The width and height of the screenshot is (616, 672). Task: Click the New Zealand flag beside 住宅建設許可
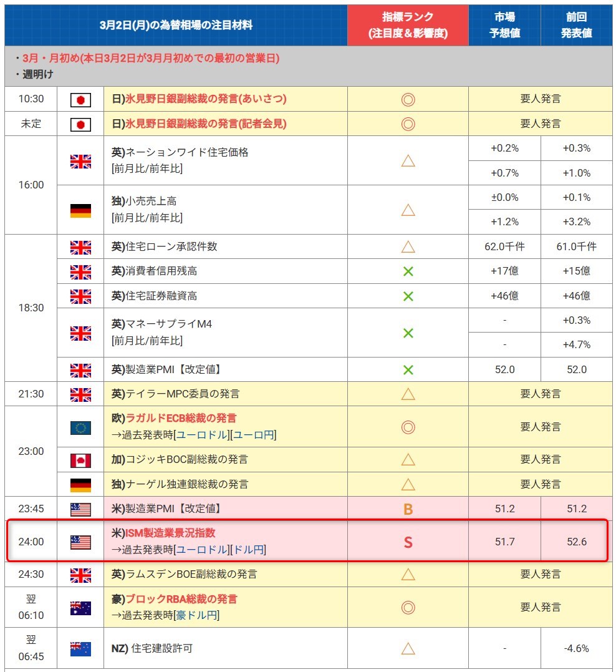coord(80,649)
